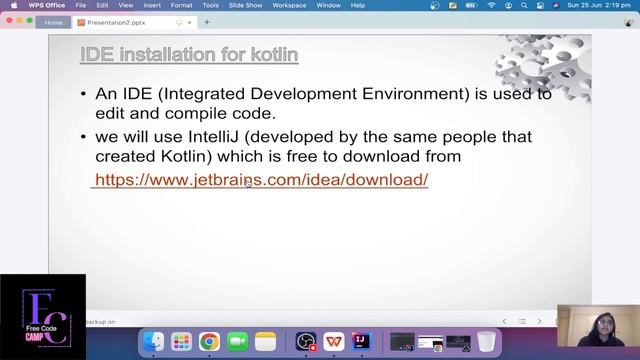Open Wi-Fi status in menu bar
This screenshot has height=360, width=640.
491,5
